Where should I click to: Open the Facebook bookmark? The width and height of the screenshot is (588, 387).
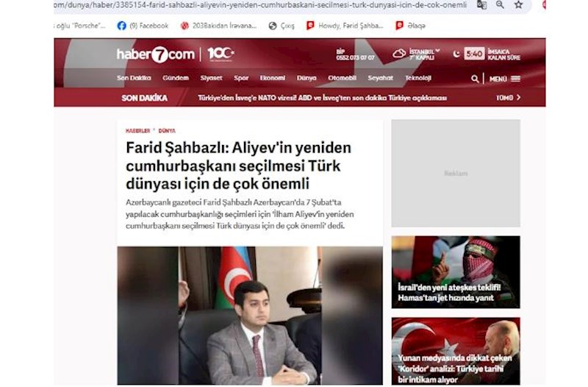(143, 26)
